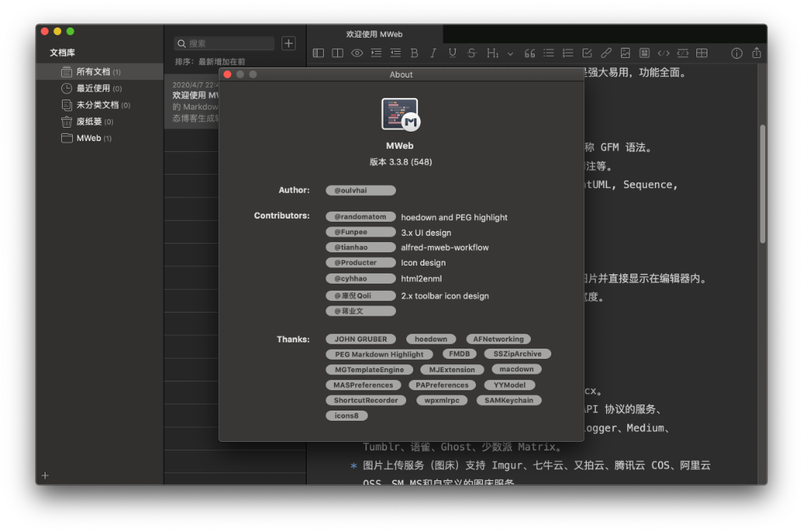The height and width of the screenshot is (532, 803).
Task: Insert a code block from toolbar
Action: pos(683,53)
